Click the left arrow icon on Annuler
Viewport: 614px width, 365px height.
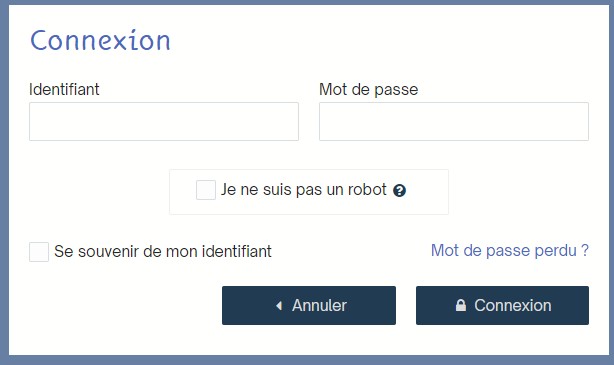[279, 305]
